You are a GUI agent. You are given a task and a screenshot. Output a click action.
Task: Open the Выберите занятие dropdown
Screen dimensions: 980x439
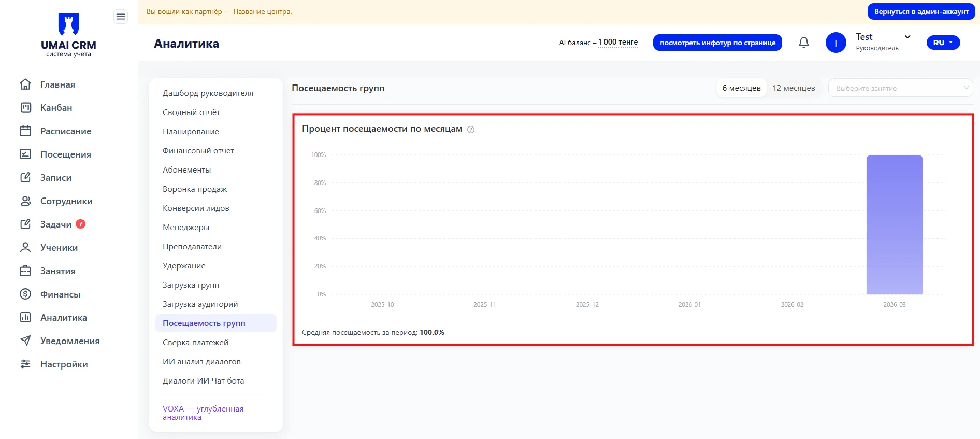(901, 88)
